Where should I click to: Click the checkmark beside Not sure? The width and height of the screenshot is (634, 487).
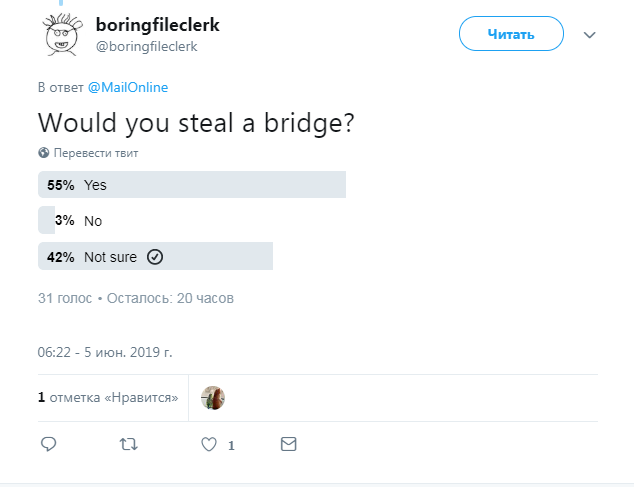pos(155,257)
